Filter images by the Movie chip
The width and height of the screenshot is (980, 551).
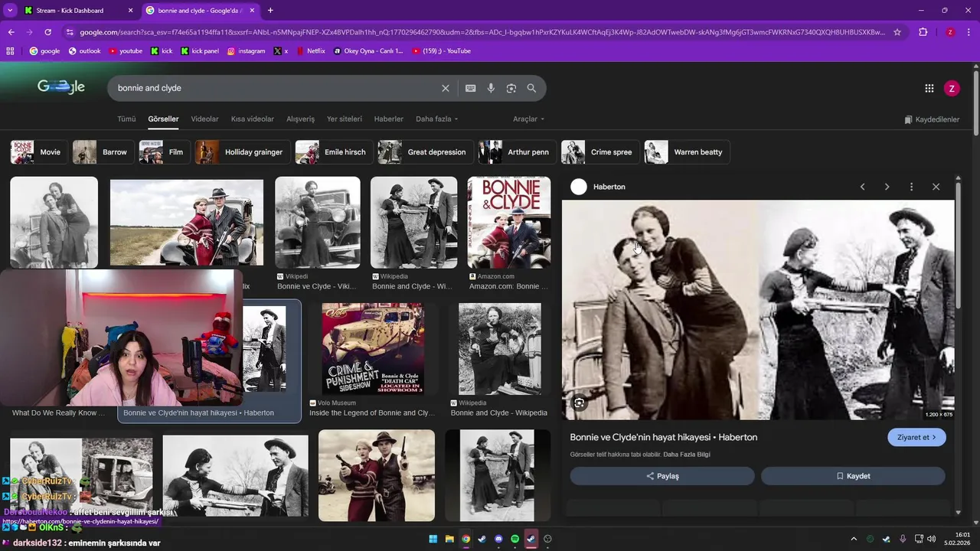point(39,152)
